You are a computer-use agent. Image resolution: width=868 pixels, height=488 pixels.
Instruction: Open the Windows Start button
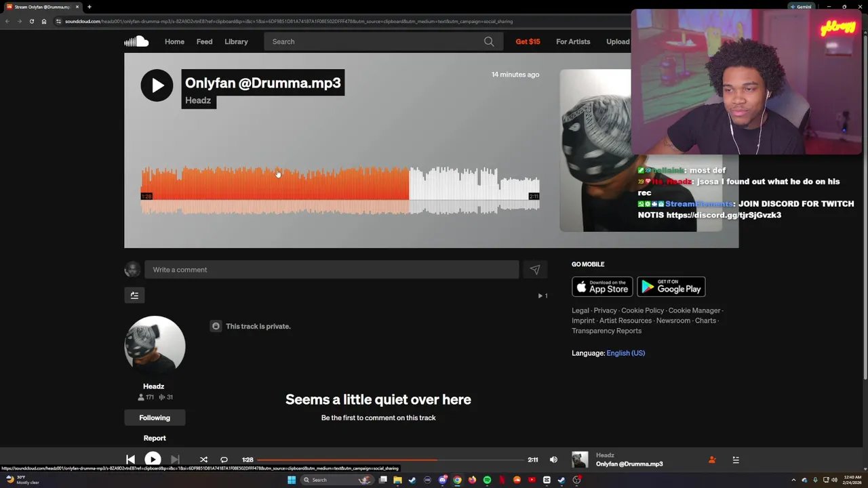tap(292, 480)
